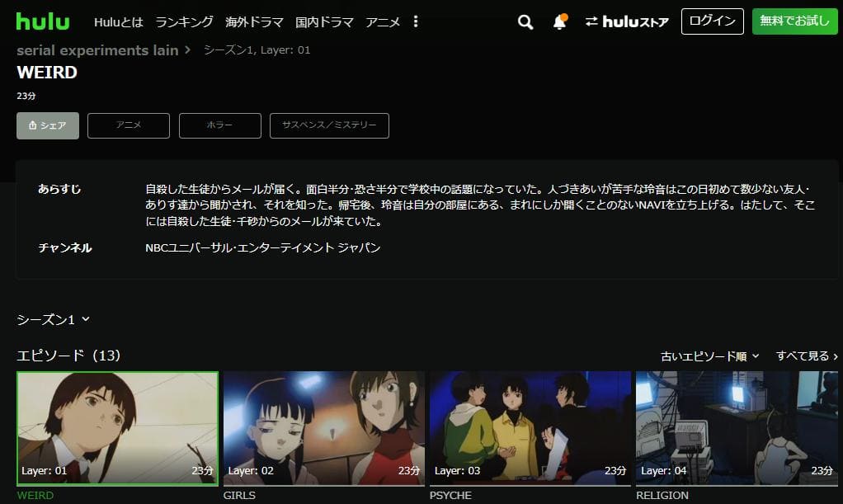Click シーズン1, Layer: 01 breadcrumb text
Screen dimensions: 843x504
click(257, 50)
